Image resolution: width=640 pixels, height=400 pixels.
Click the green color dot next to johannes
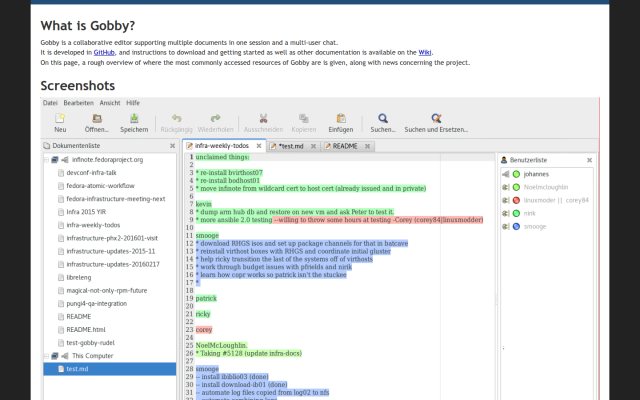(516, 174)
